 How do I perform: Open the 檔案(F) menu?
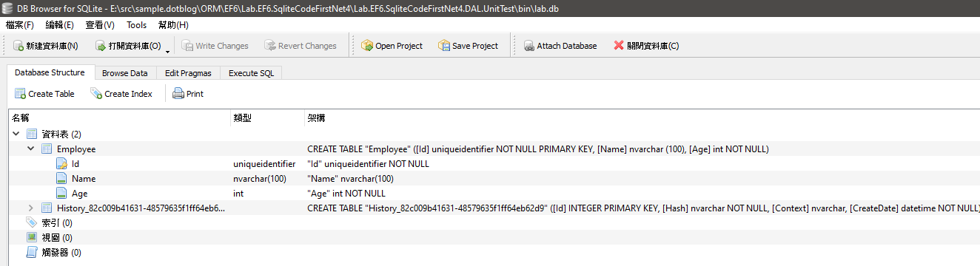click(x=19, y=24)
